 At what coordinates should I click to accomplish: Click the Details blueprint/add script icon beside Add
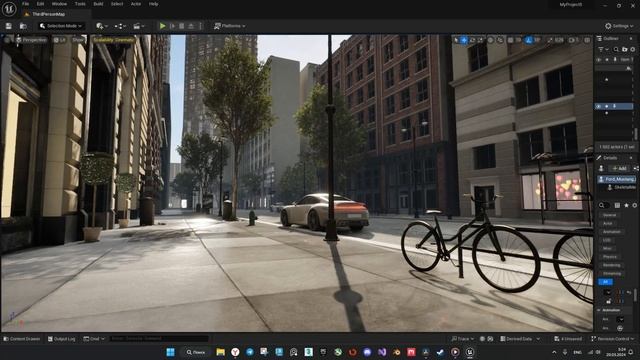click(x=636, y=168)
